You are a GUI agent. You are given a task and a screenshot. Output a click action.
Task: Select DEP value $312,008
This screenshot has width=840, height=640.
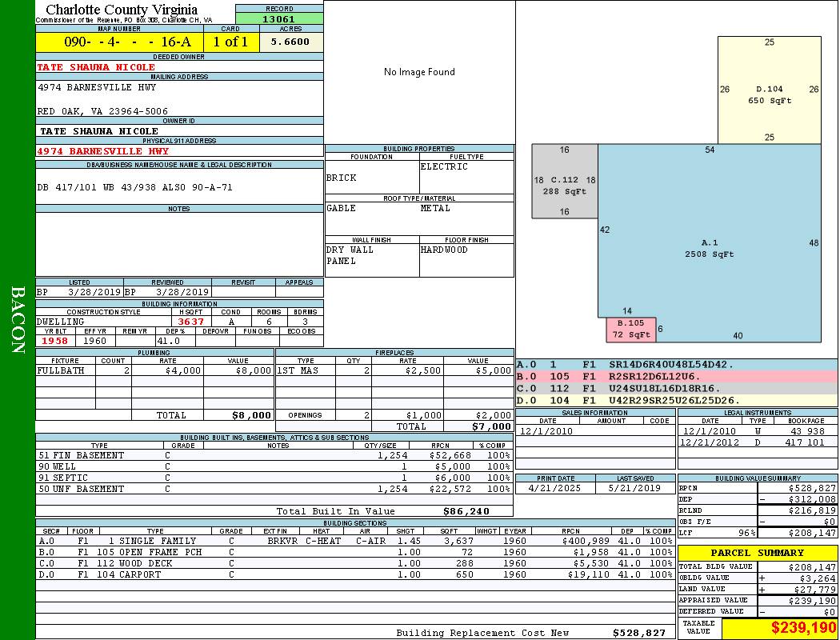coord(812,499)
